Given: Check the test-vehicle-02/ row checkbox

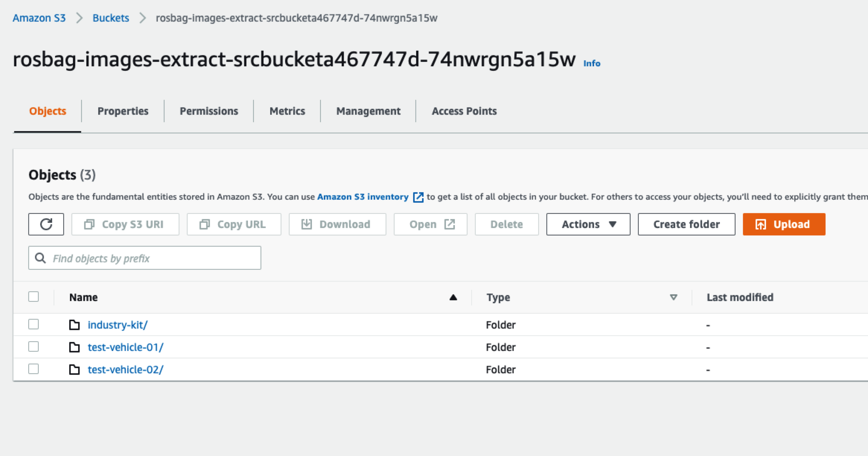Looking at the screenshot, I should tap(33, 369).
